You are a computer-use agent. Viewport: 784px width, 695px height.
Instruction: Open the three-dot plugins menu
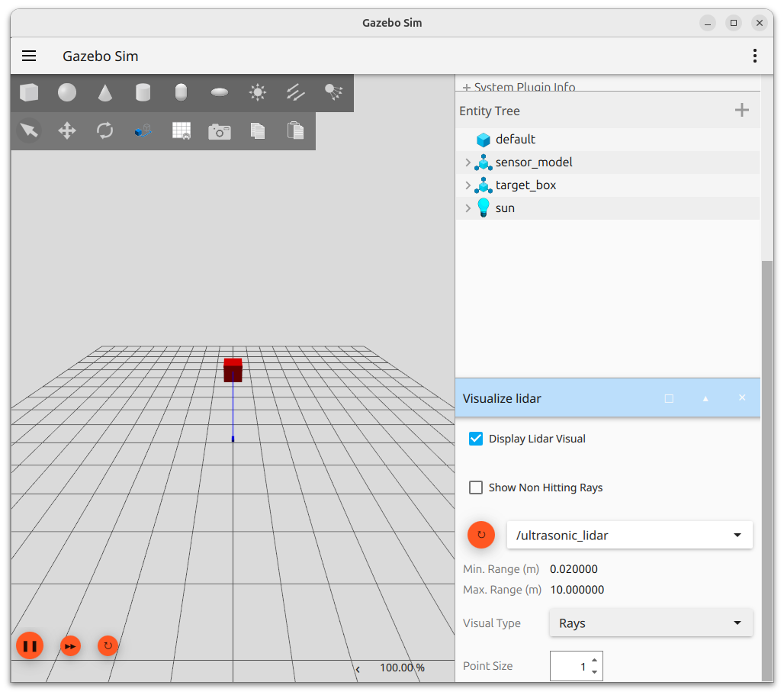(754, 56)
